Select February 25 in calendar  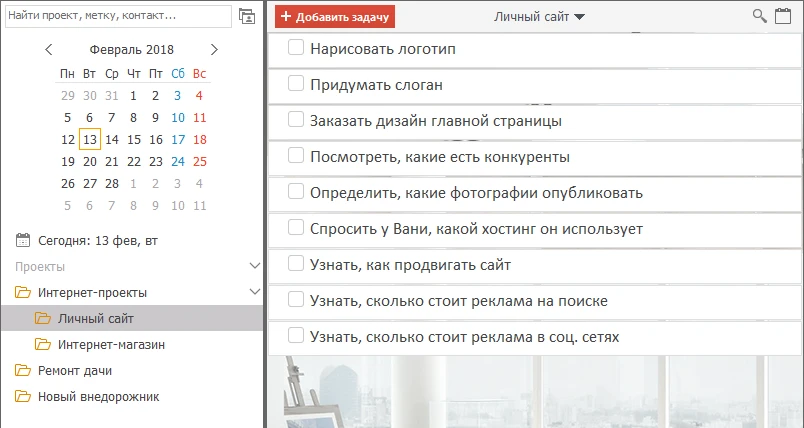pyautogui.click(x=199, y=161)
